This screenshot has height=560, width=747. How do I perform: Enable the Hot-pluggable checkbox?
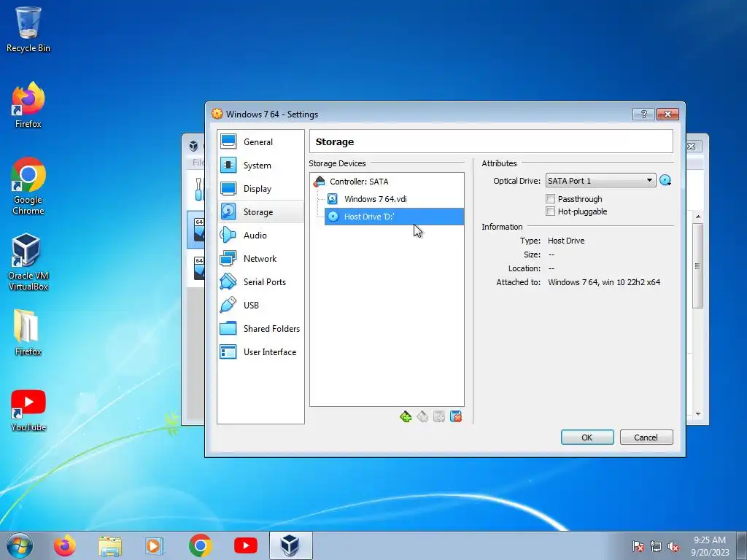550,211
